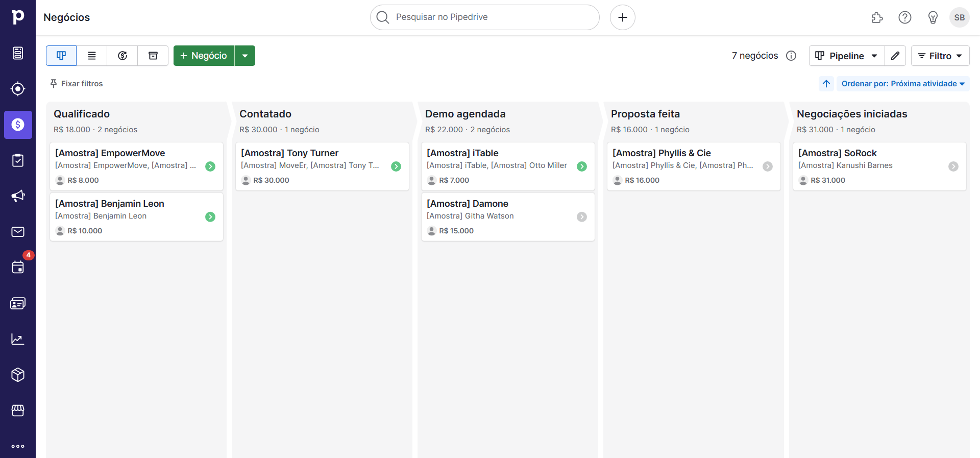Click the Contatado stage header
980x458 pixels.
click(x=265, y=114)
